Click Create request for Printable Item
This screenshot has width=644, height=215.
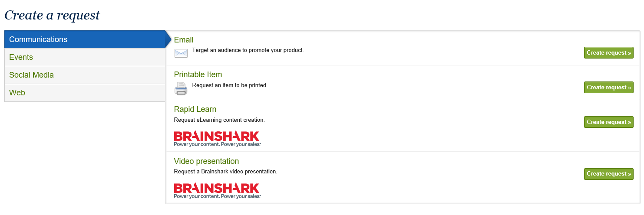608,88
